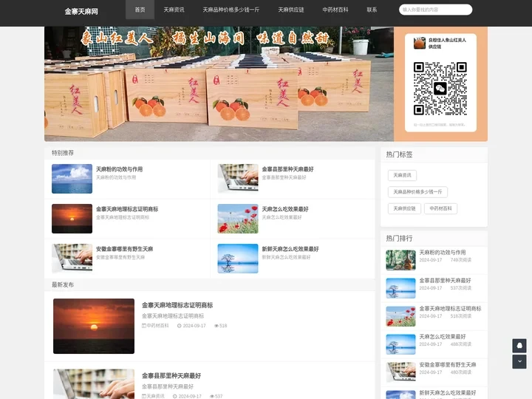Open recommended article 天麻怎么吃效果最好
Viewport: 532px width, 399px height.
point(285,209)
